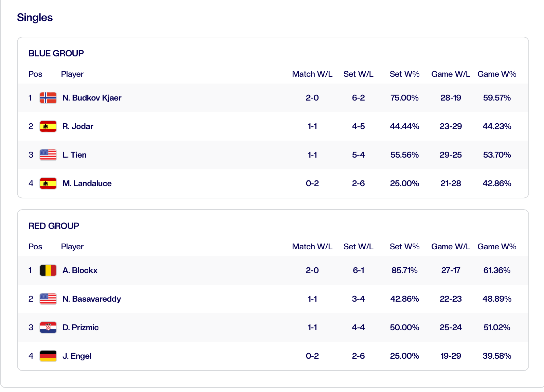Click the Spain flag next to R. Jodar

pyautogui.click(x=48, y=126)
